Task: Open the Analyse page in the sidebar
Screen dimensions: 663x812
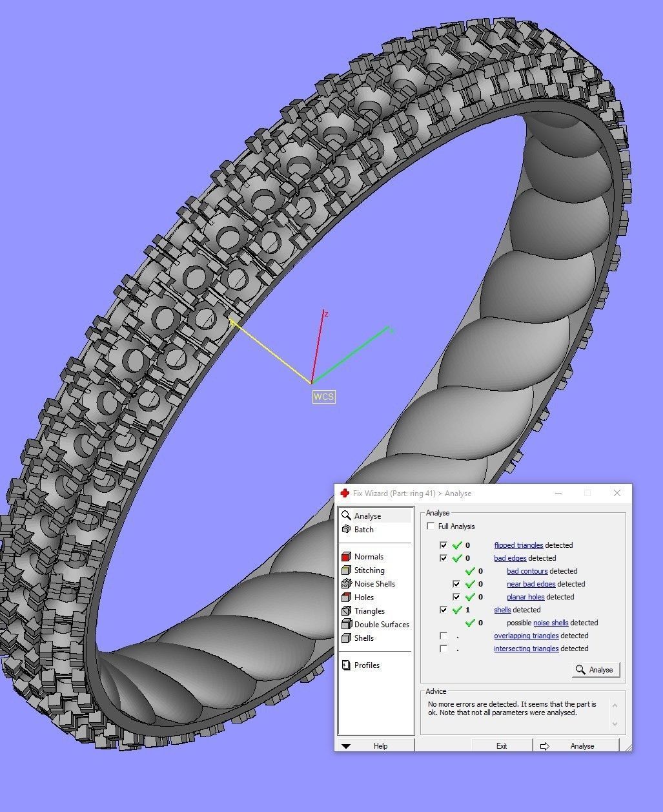Action: [x=375, y=515]
